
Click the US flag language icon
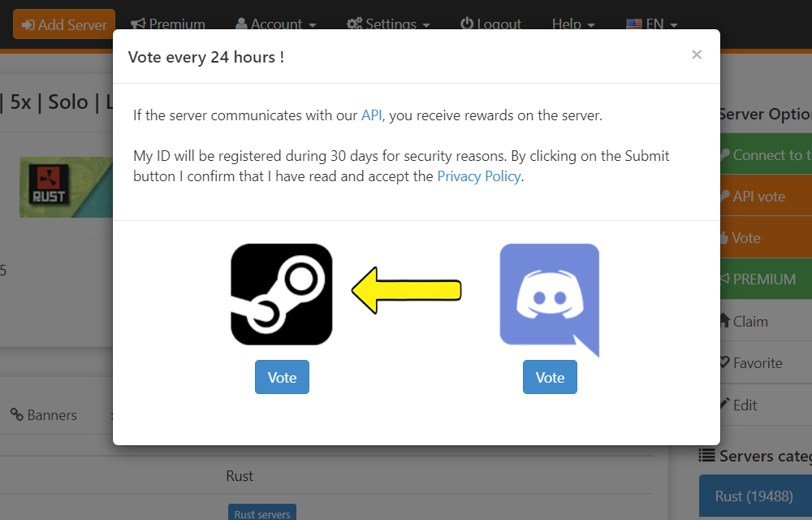click(x=634, y=24)
